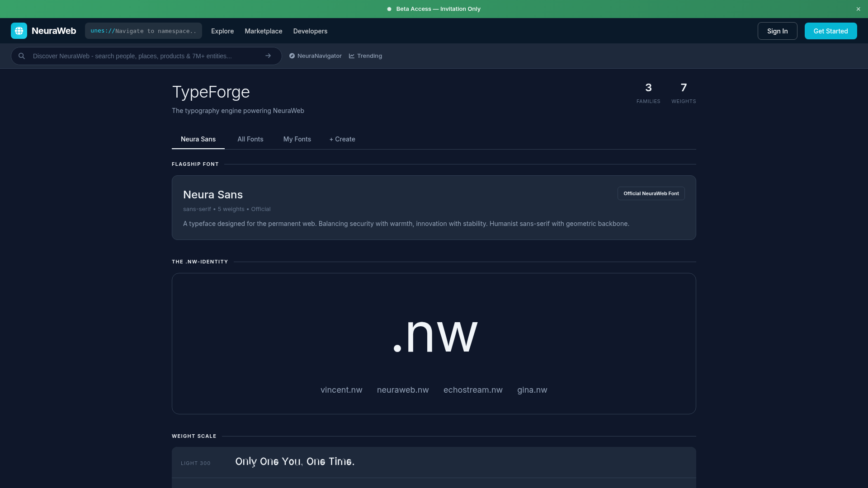
Task: Click the neuraweb.nw sample
Action: [x=403, y=390]
